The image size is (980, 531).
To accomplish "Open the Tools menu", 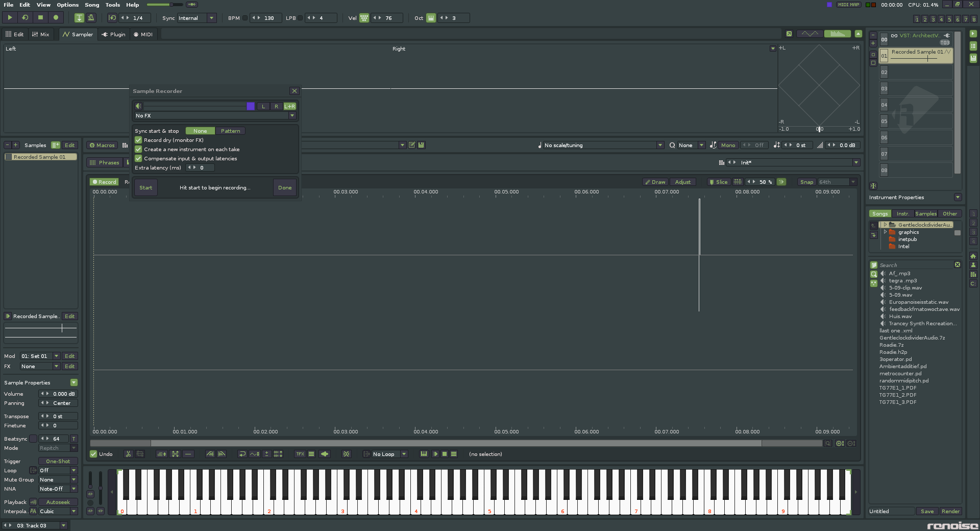I will coord(112,5).
